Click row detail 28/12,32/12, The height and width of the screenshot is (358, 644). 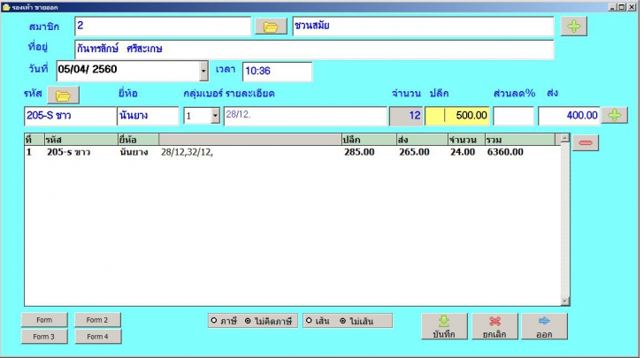pyautogui.click(x=187, y=152)
